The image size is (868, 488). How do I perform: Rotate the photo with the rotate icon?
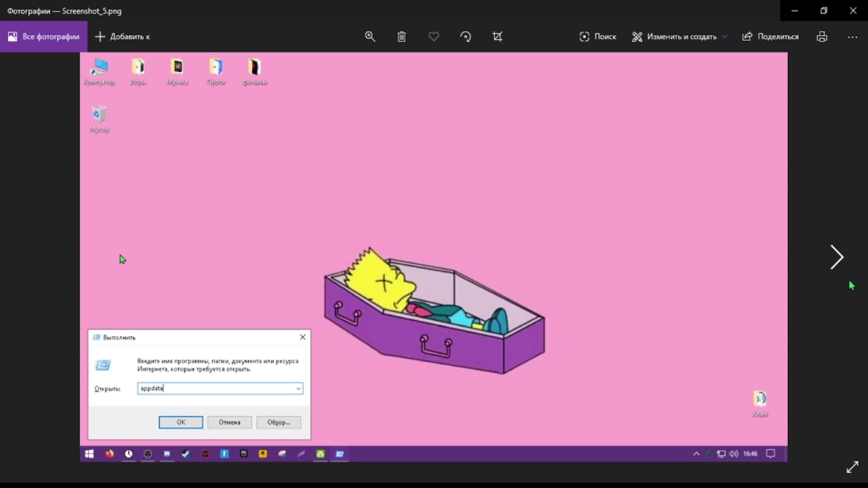466,37
